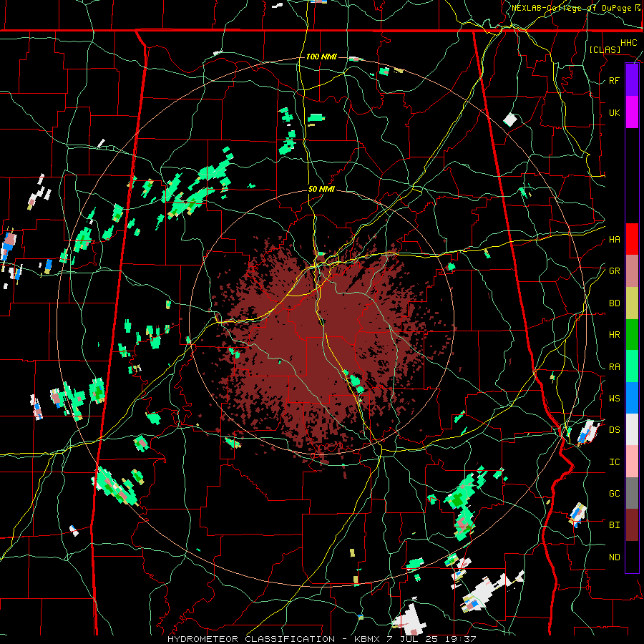Click the WS legend label
The height and width of the screenshot is (644, 644).
pyautogui.click(x=614, y=399)
